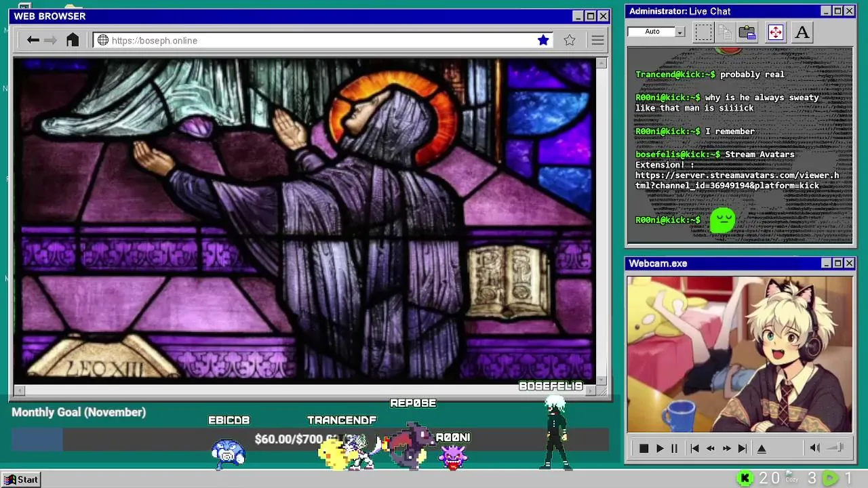Click the green smiley emote in chat
This screenshot has height=488, width=868.
tap(722, 220)
